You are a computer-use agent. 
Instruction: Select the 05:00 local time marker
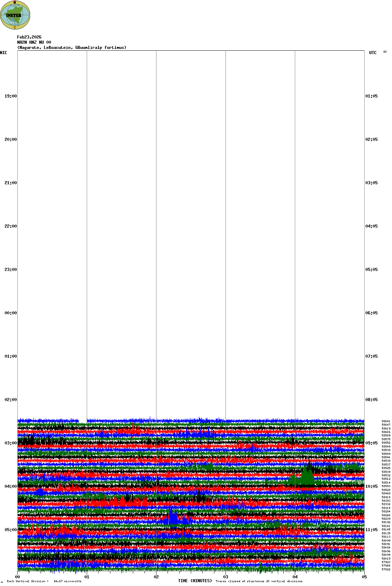pos(10,530)
